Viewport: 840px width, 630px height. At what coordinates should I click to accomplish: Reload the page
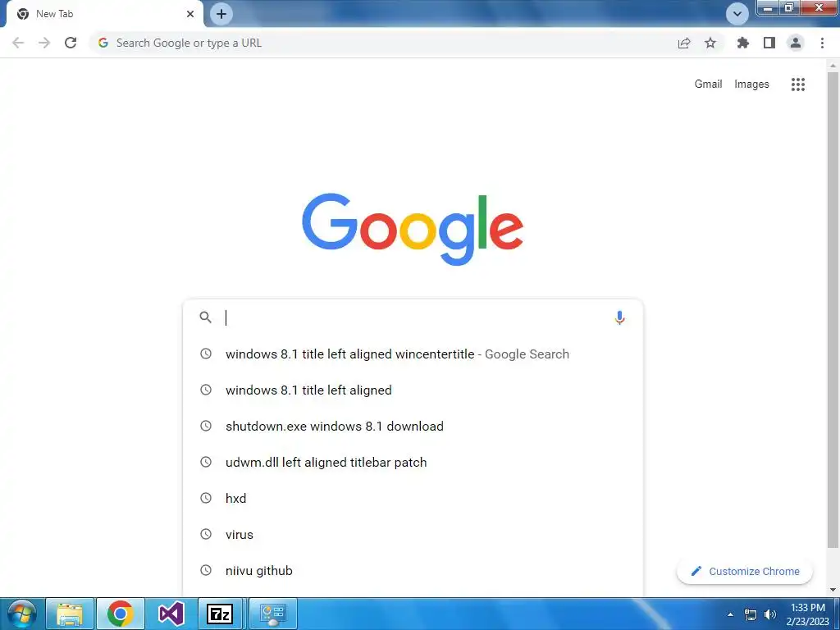[71, 43]
